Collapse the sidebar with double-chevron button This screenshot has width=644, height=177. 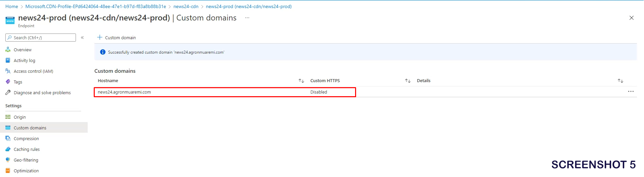(x=82, y=38)
